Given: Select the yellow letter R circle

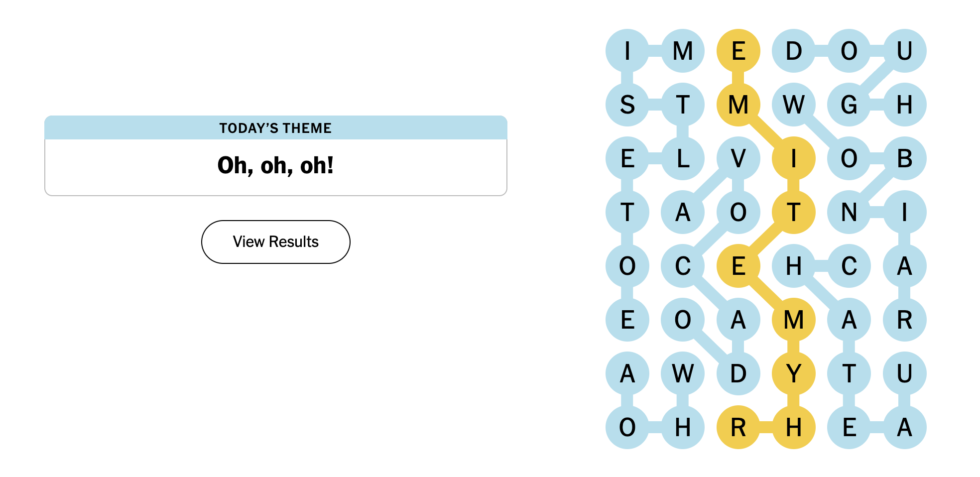Looking at the screenshot, I should click(738, 427).
